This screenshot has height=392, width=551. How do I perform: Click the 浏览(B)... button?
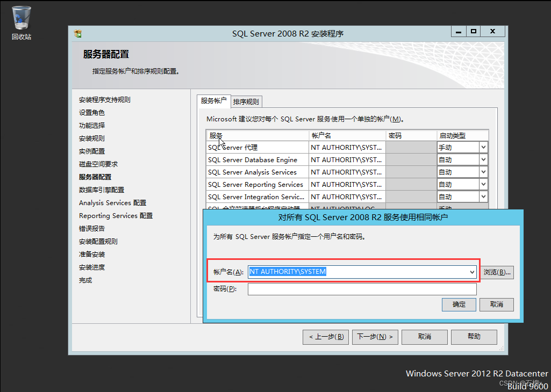click(x=497, y=272)
